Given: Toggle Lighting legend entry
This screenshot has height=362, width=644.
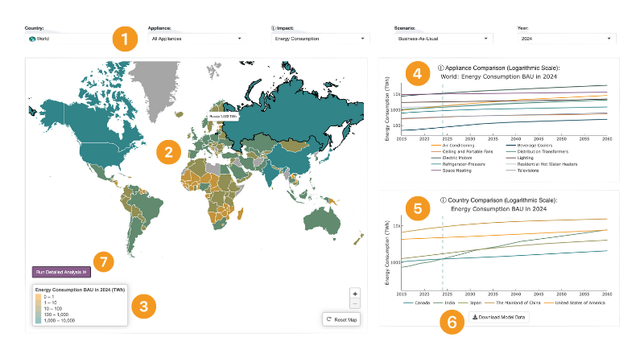Looking at the screenshot, I should click(x=519, y=158).
